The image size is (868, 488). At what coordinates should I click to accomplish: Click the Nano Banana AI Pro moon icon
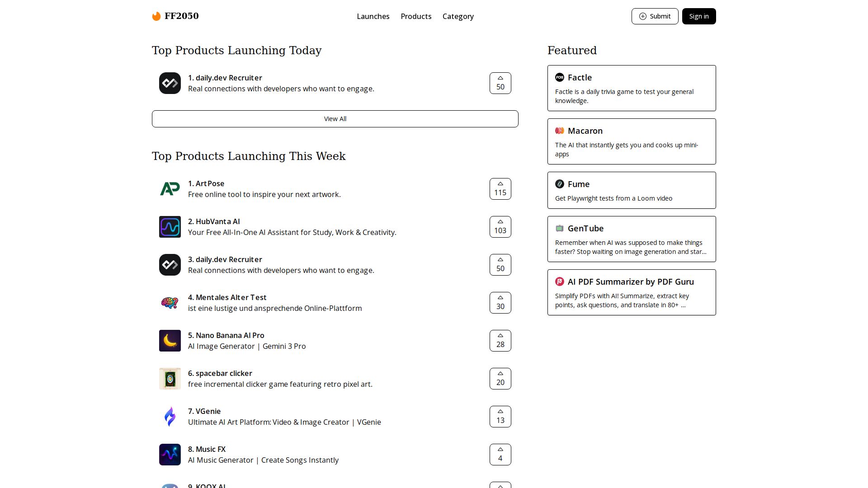pos(170,341)
